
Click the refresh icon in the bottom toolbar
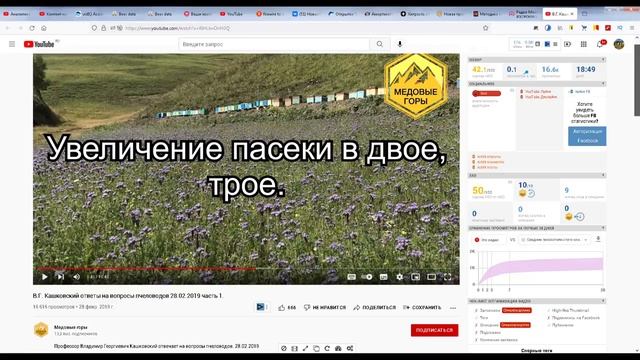pyautogui.click(x=327, y=348)
